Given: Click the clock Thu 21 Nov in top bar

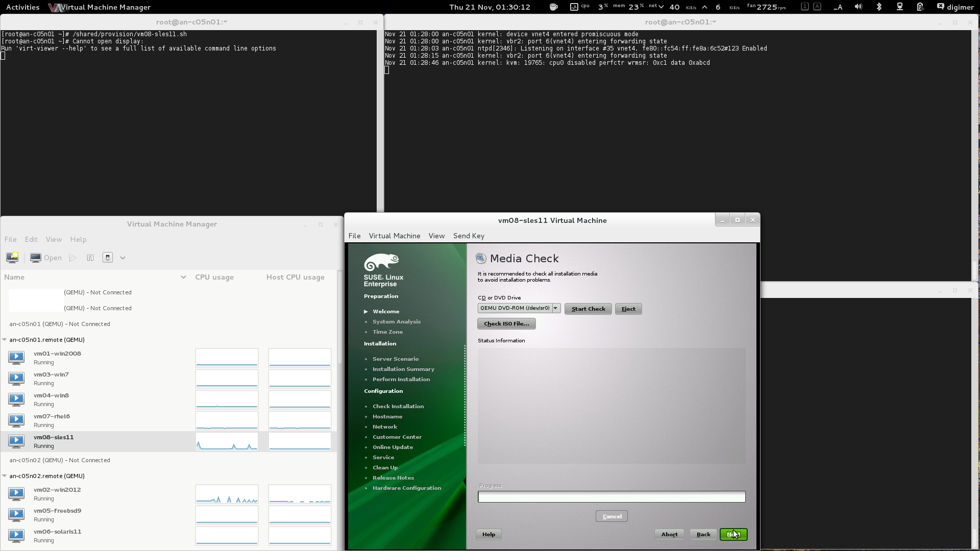Looking at the screenshot, I should point(489,7).
